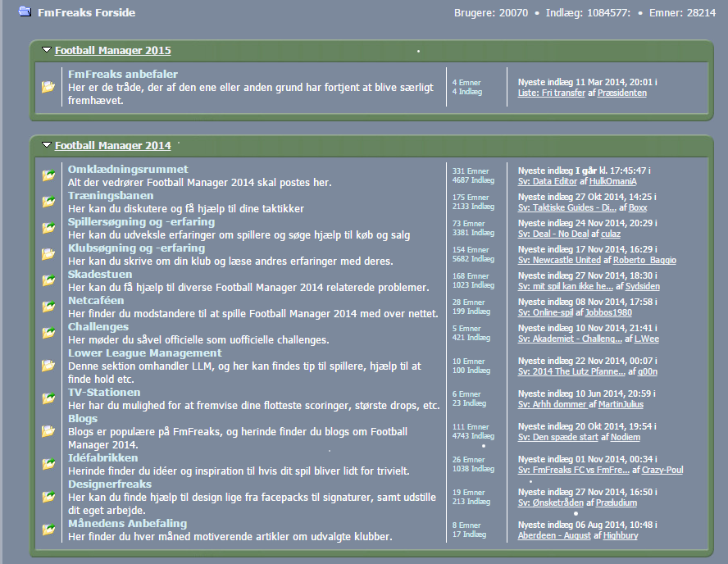Click folder icon beside Omklædningsrummet forum
This screenshot has width=728, height=564.
click(48, 175)
